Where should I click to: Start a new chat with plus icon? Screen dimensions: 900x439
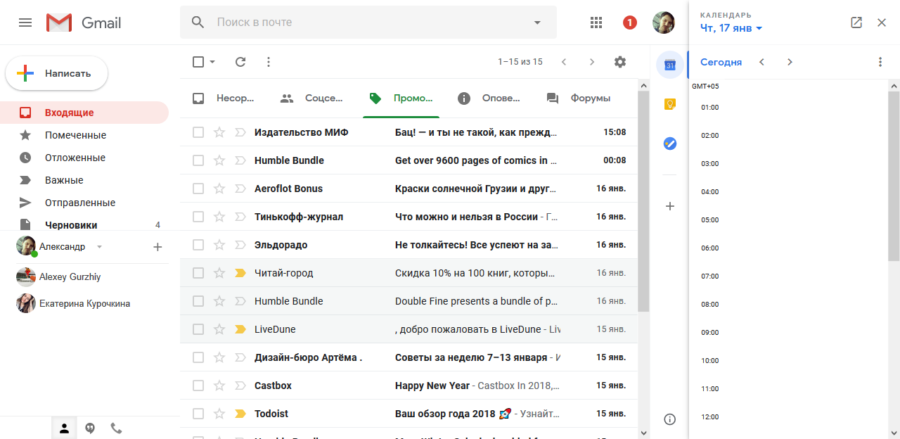pos(158,247)
